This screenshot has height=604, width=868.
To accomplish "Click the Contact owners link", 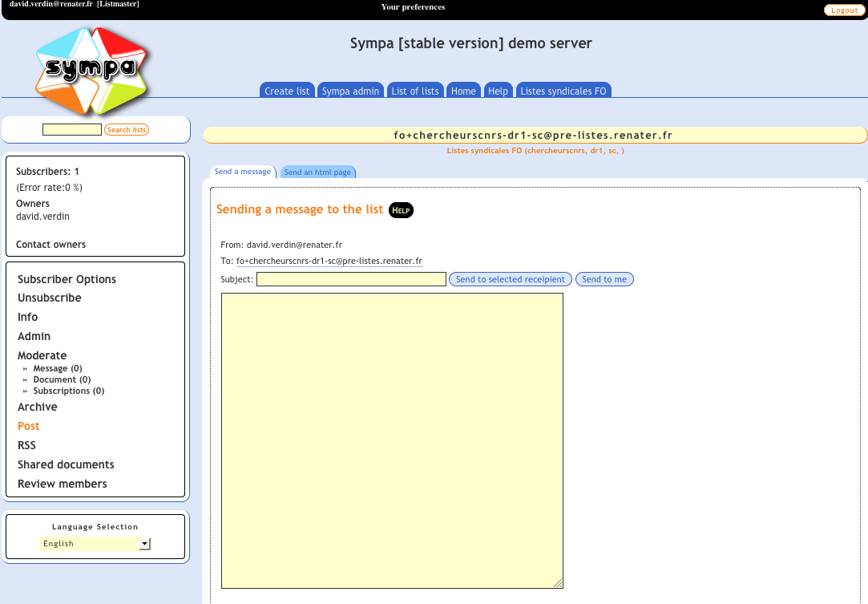I will pyautogui.click(x=51, y=245).
